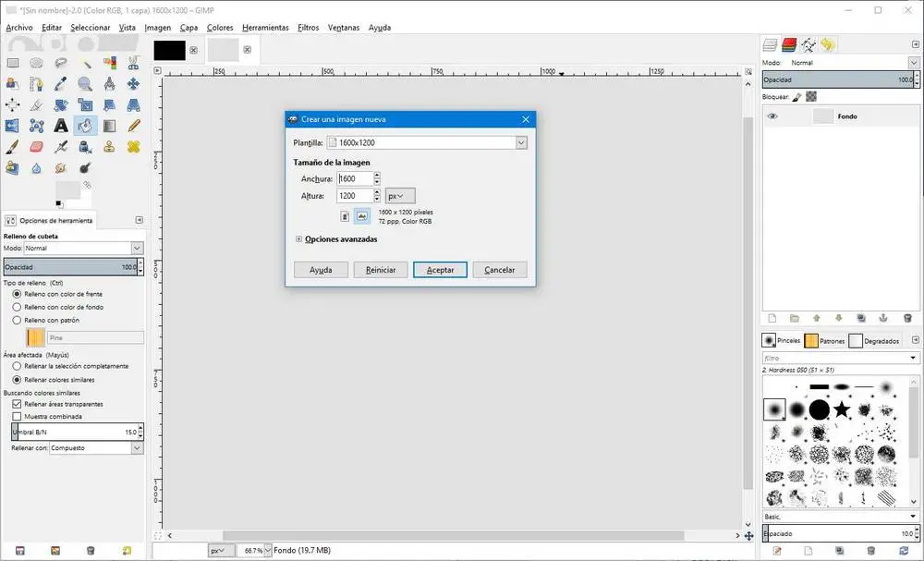Select the Pencil tool
The height and width of the screenshot is (561, 924).
(134, 126)
